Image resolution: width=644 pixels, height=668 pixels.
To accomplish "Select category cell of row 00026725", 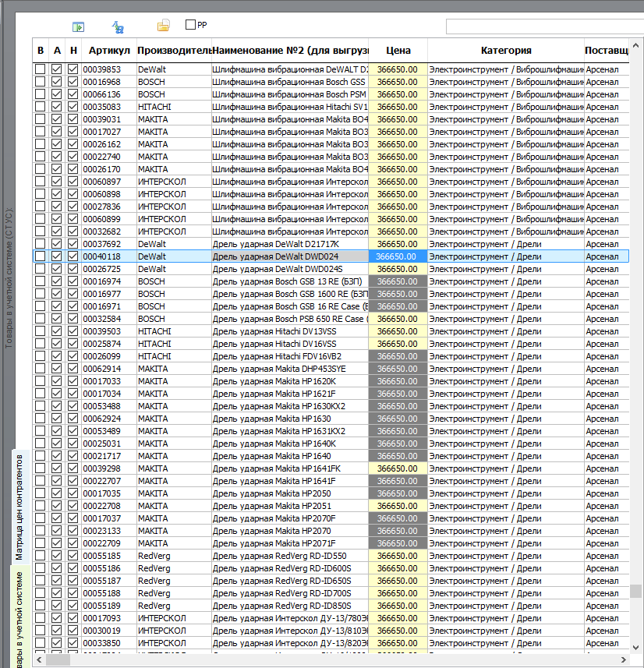I will click(x=506, y=269).
